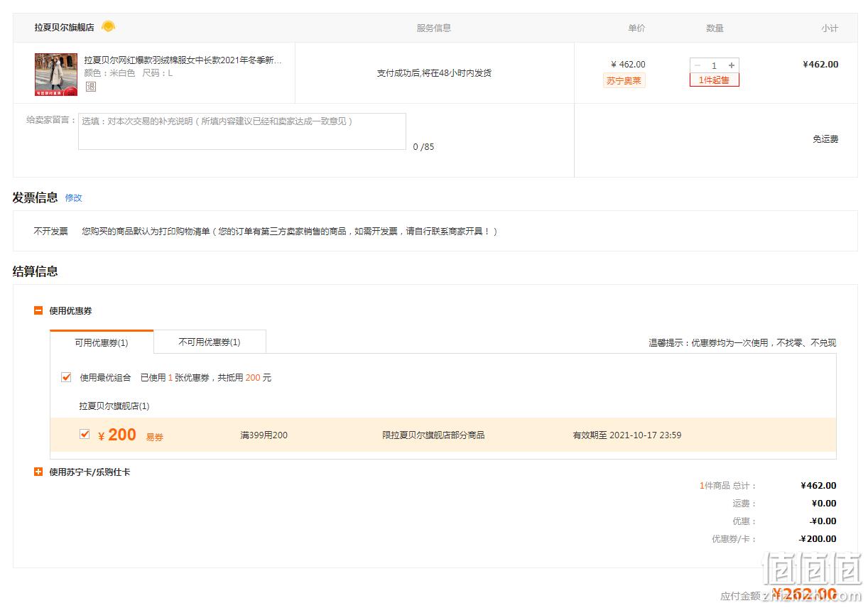The width and height of the screenshot is (868, 608).
Task: Click the quantity field showing 1
Action: coord(714,65)
